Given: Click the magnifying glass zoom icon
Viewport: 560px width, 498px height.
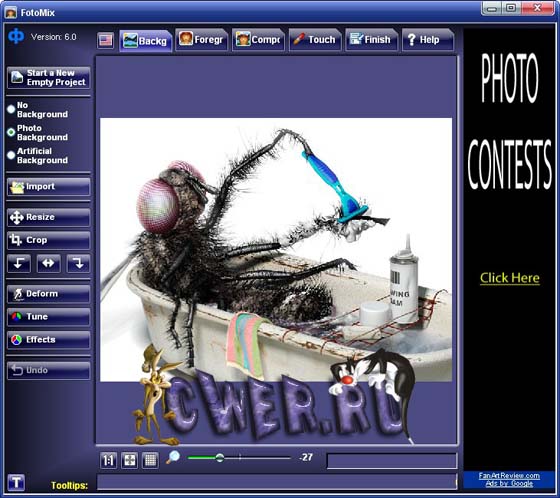Looking at the screenshot, I should [x=173, y=458].
